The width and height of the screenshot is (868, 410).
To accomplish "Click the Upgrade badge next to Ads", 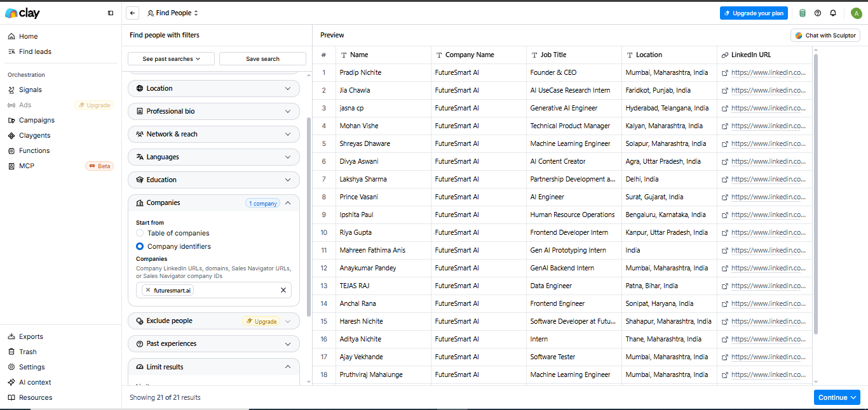I will click(x=94, y=105).
